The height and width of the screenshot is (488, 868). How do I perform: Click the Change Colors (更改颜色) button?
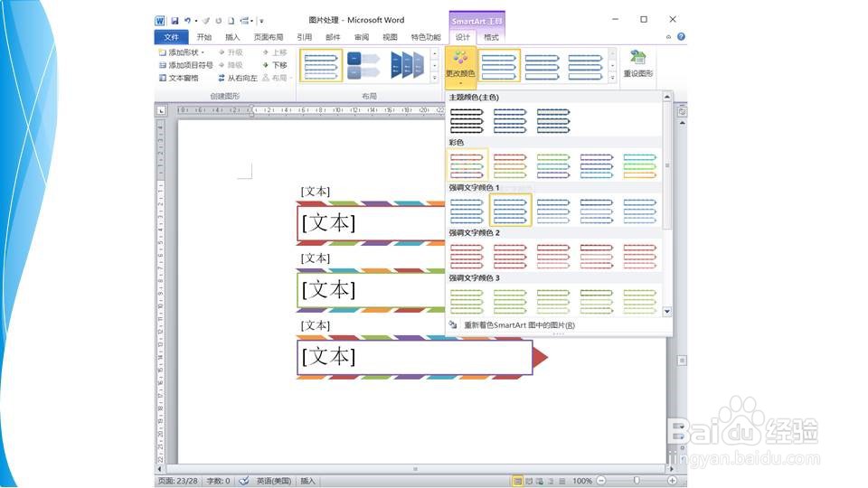(x=460, y=67)
